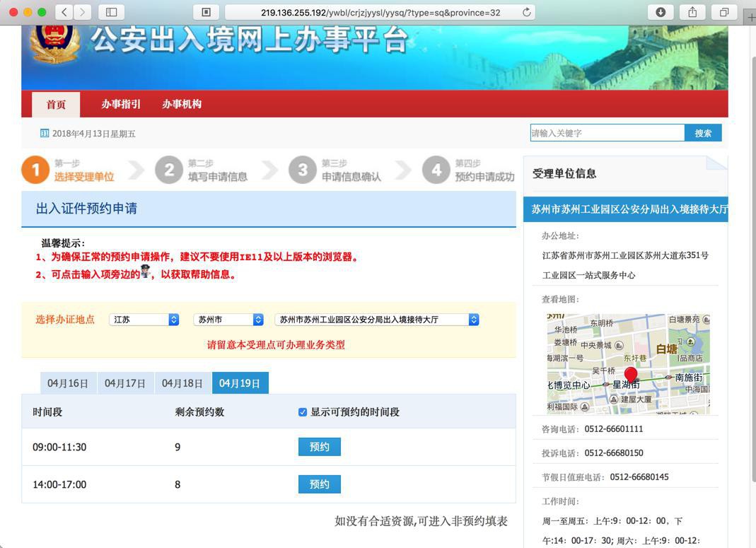Click complaint phone 0512-66680150

(x=614, y=453)
